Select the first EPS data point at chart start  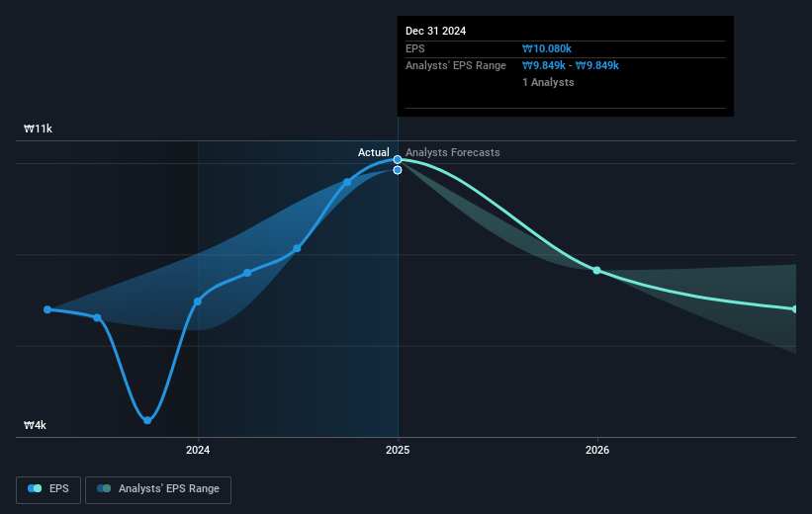[47, 309]
